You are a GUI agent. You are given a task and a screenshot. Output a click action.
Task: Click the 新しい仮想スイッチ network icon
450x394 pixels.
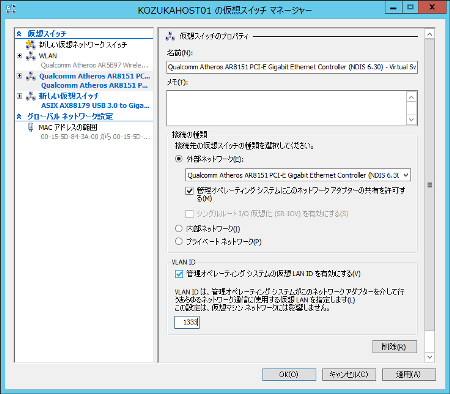(x=31, y=96)
